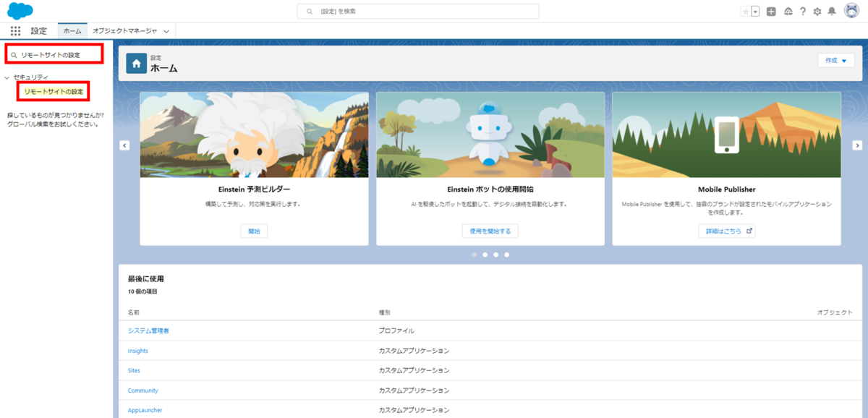
Task: Open リモートサイトの設定 in the sidebar
Action: pyautogui.click(x=54, y=92)
